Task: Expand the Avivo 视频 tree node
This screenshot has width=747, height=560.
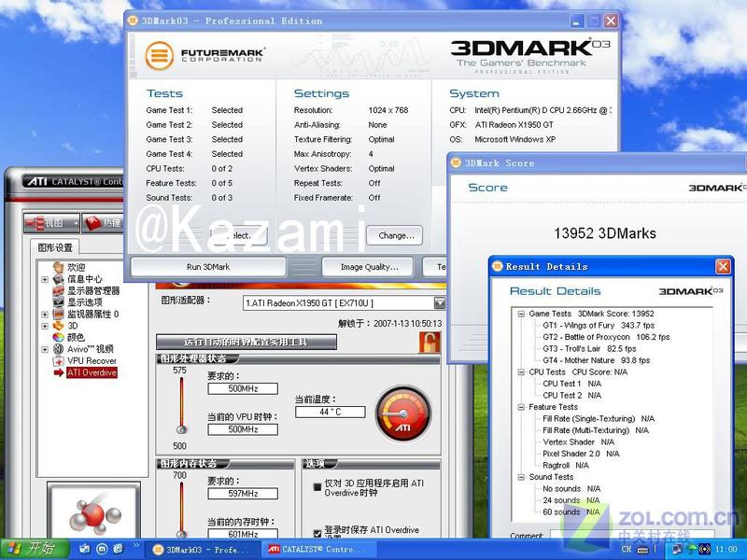Action: (x=45, y=349)
